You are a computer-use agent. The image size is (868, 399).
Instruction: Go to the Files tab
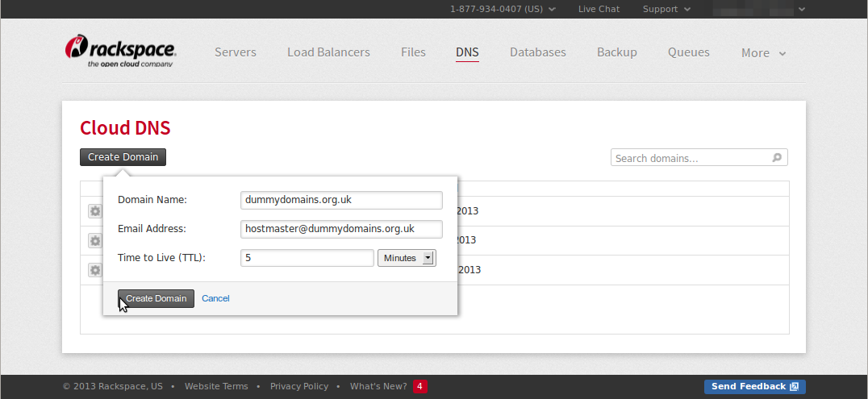pos(413,52)
